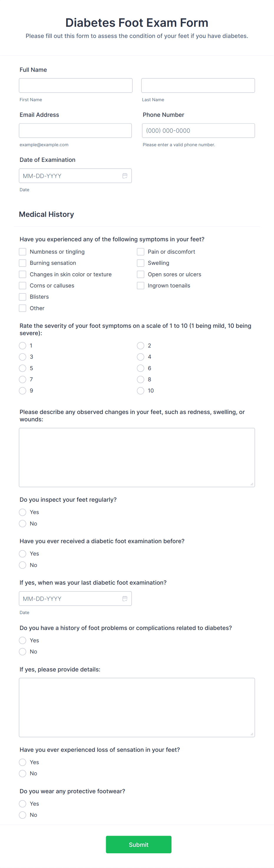
Task: Choose severity rating 10
Action: pyautogui.click(x=141, y=390)
